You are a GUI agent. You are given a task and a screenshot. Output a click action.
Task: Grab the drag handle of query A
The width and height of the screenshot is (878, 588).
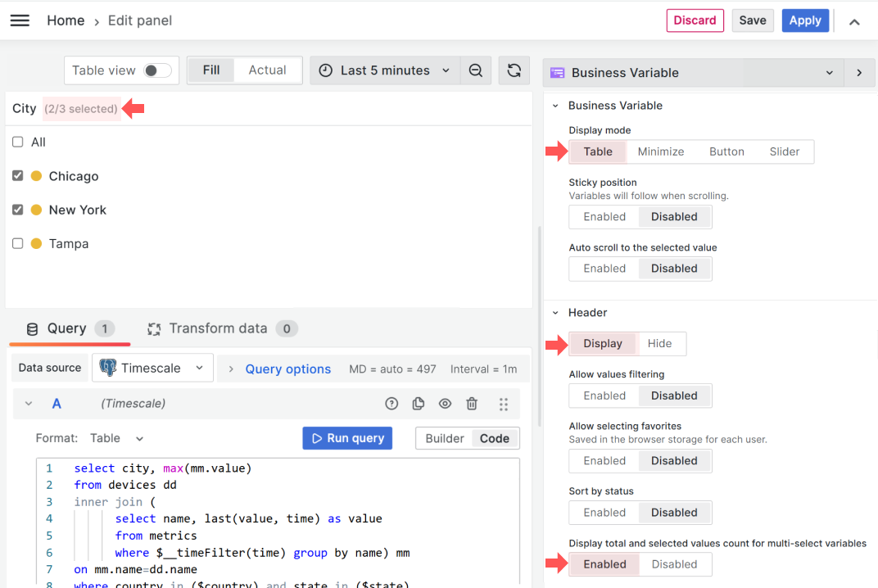pyautogui.click(x=503, y=404)
